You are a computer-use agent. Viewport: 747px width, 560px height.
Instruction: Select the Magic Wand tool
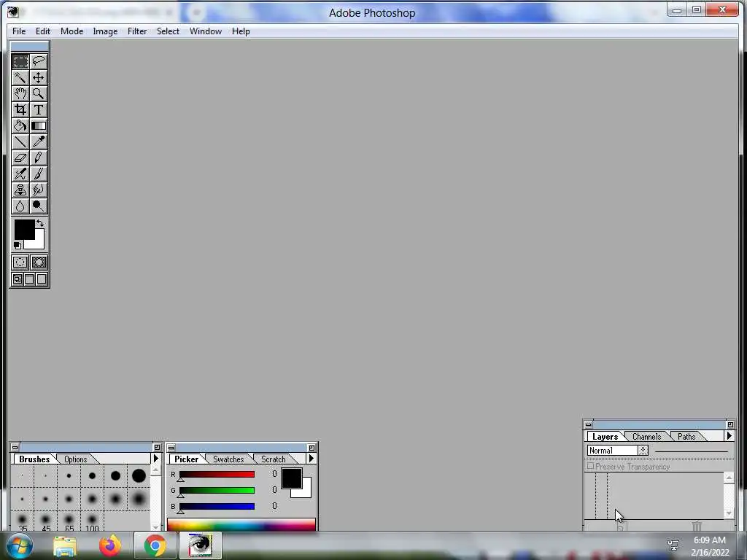20,77
